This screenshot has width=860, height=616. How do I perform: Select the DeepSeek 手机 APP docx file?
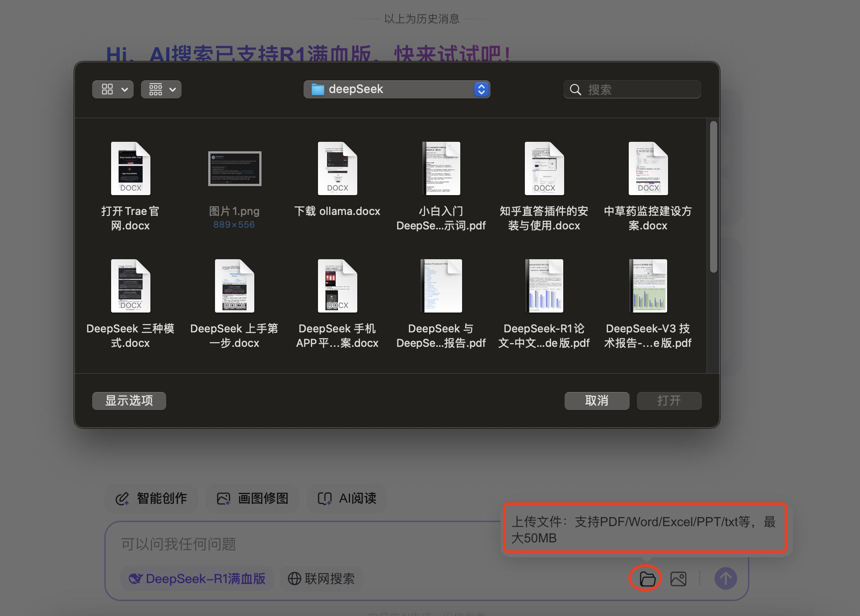(x=337, y=304)
